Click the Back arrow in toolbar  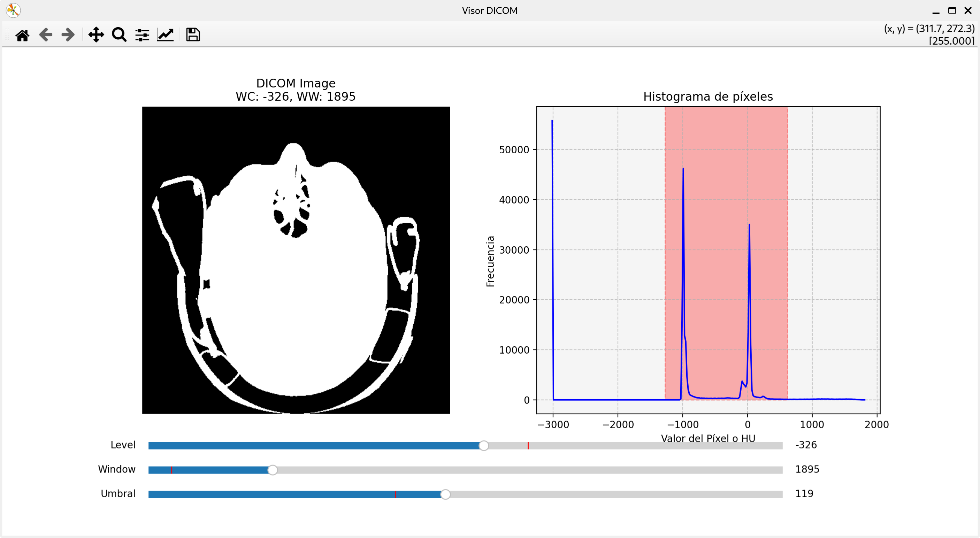tap(46, 35)
